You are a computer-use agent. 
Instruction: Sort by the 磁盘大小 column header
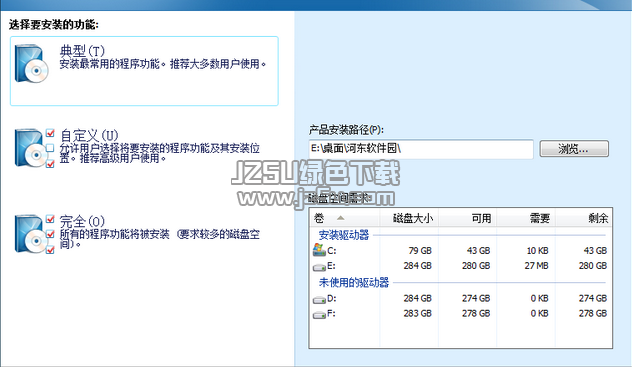click(x=409, y=218)
